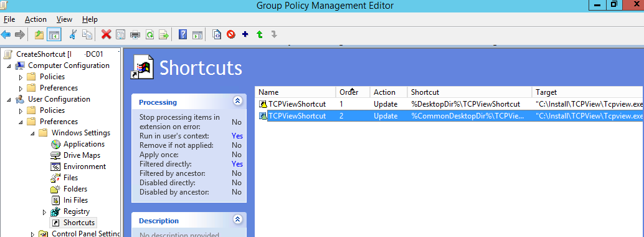Click the Refresh icon in toolbar
Screen dimensions: 644x237
(x=150, y=34)
